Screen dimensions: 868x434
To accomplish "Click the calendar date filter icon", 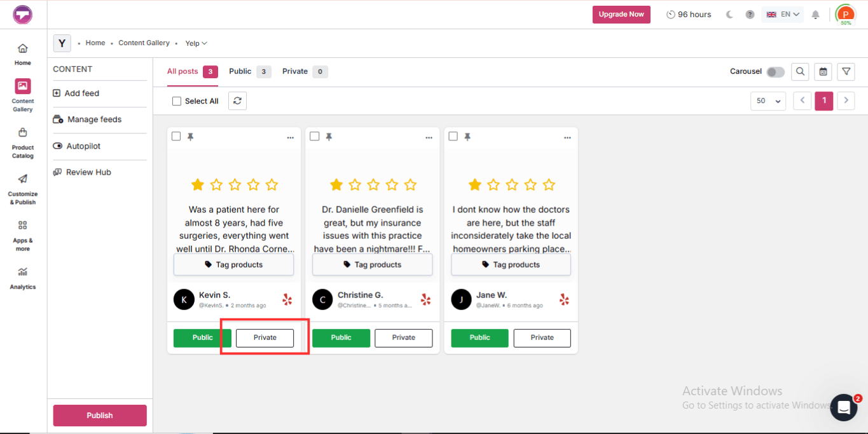I will click(823, 72).
